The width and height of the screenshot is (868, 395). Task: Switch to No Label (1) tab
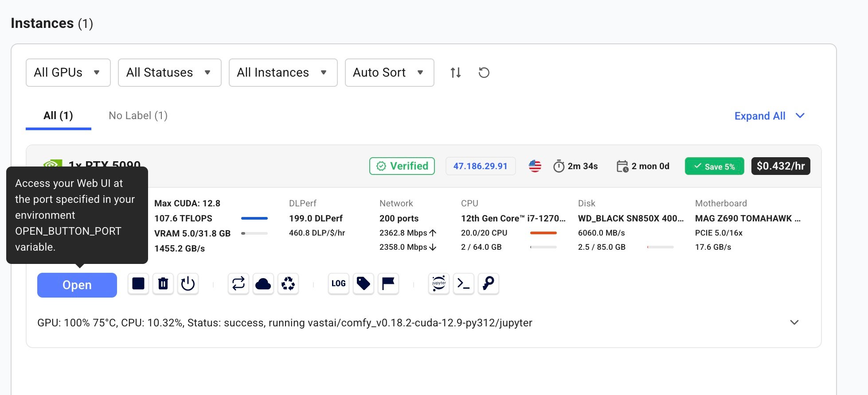138,116
